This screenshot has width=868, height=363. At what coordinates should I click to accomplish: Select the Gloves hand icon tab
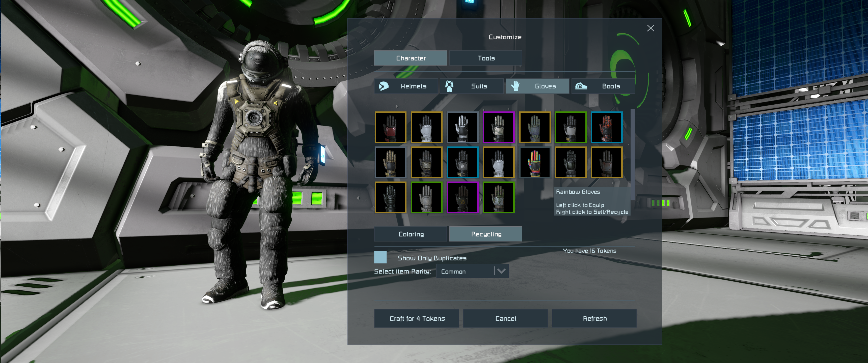pos(515,86)
